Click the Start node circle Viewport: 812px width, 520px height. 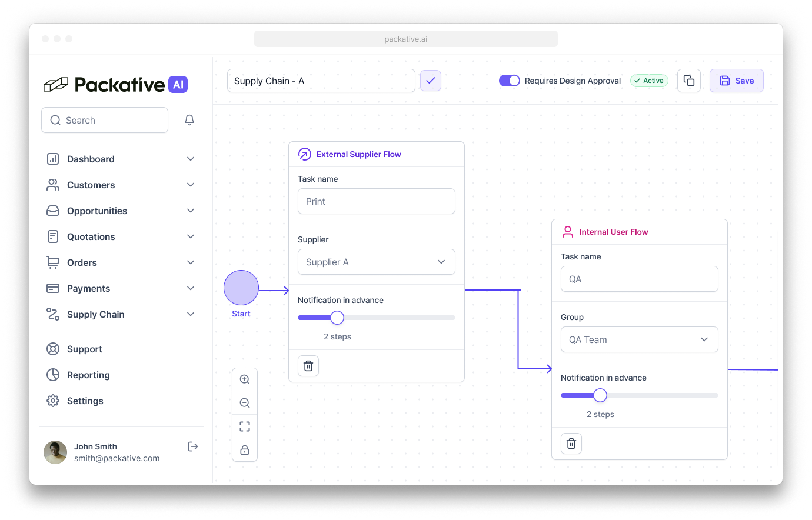pyautogui.click(x=241, y=288)
